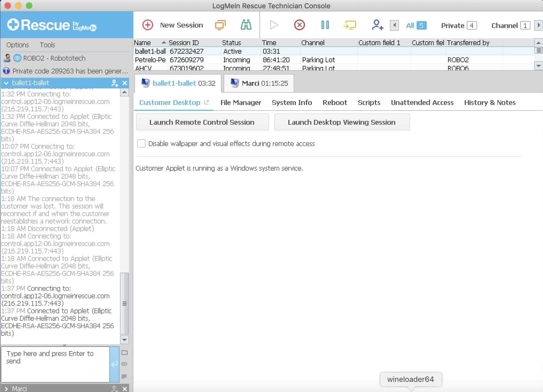
Task: Click Launch Desktop Viewing Session button
Action: point(342,122)
